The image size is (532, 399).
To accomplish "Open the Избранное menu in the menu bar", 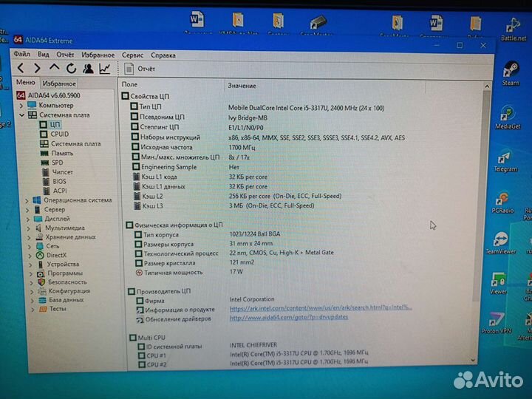I will 98,55.
